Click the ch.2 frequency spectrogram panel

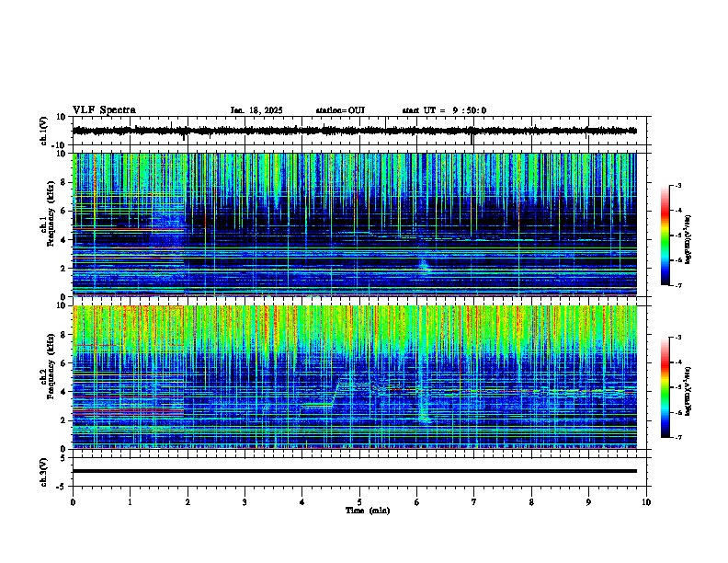coord(355,377)
